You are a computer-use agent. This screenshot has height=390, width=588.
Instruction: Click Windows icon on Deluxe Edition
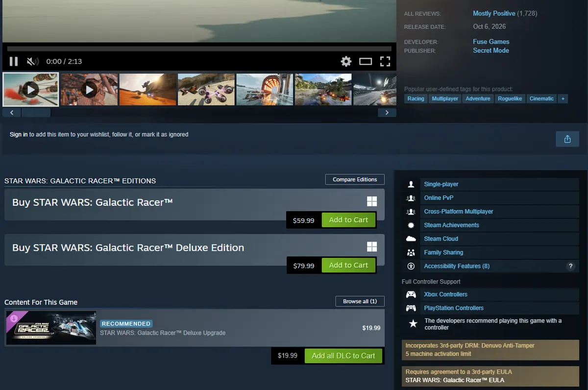pyautogui.click(x=372, y=247)
